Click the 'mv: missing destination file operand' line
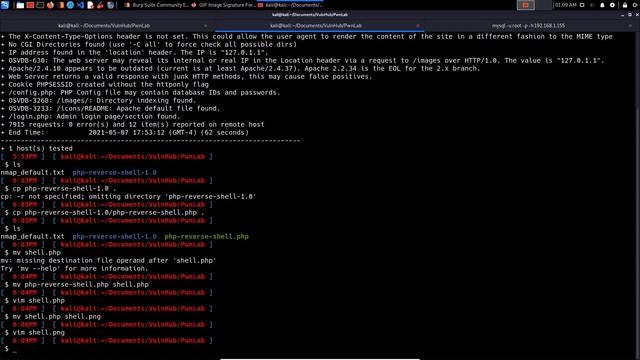Screen dimensions: 640x360 [108, 261]
